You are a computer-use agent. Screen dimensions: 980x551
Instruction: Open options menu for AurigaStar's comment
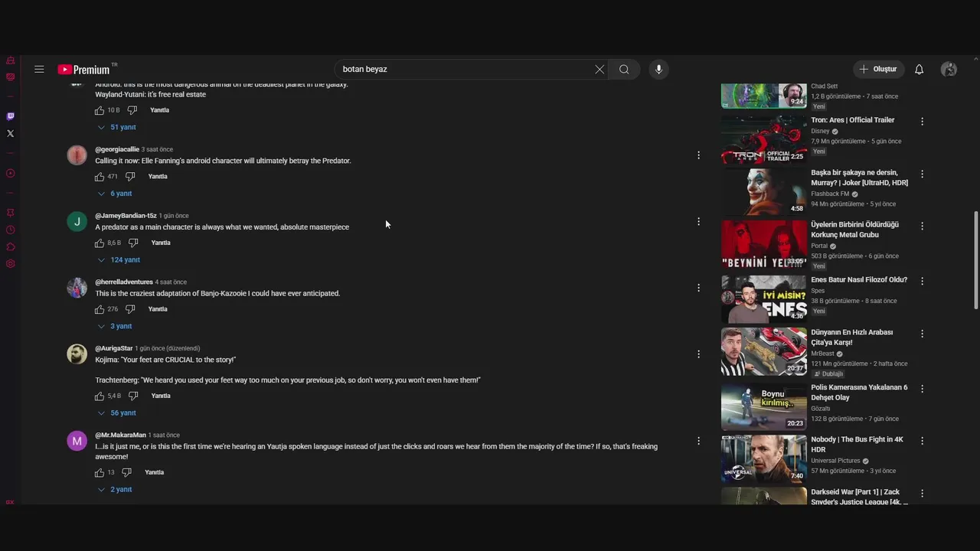pos(698,354)
